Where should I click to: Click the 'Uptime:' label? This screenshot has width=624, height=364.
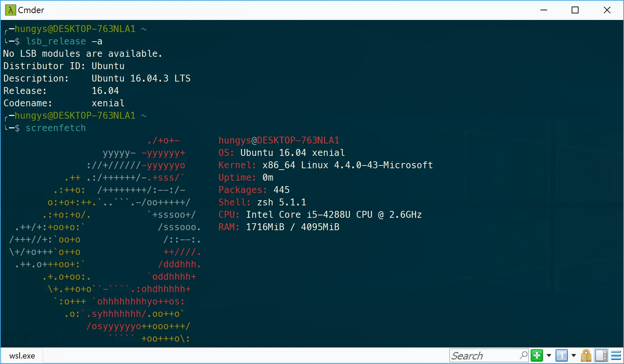tap(238, 178)
